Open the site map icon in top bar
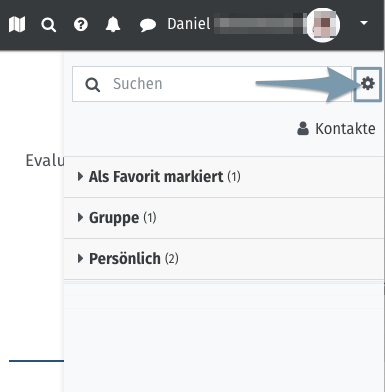Viewport: 385px width, 392px height. pos(17,24)
